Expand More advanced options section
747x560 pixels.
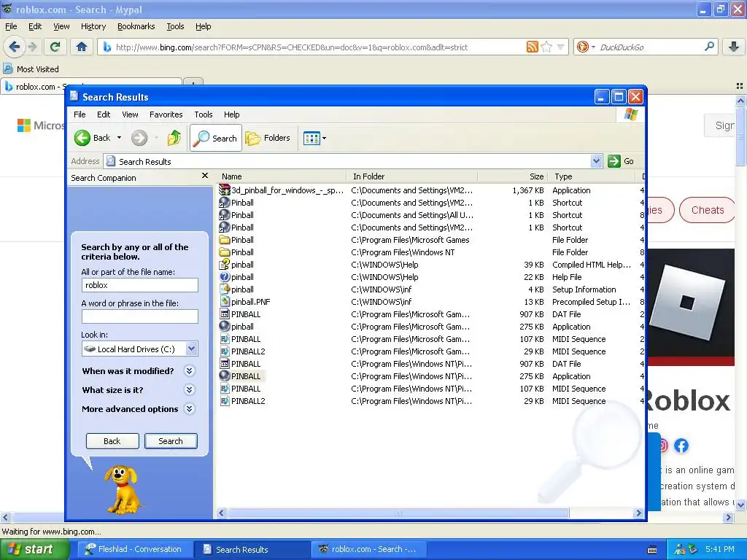pyautogui.click(x=189, y=409)
